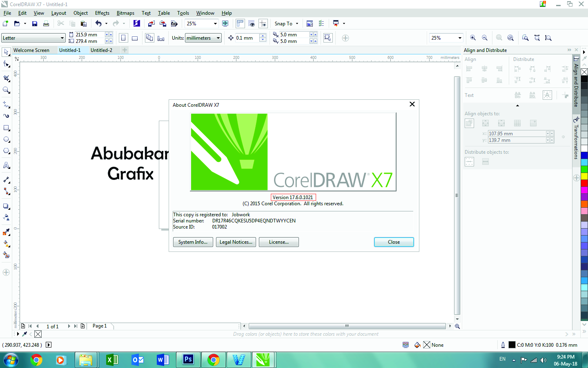Open the Application Launcher icon
The height and width of the screenshot is (368, 588).
[x=336, y=23]
